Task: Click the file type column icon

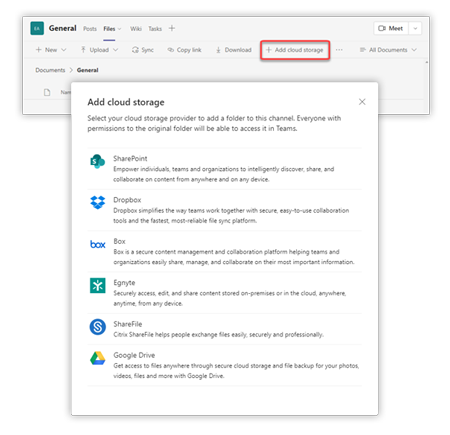Action: [47, 92]
